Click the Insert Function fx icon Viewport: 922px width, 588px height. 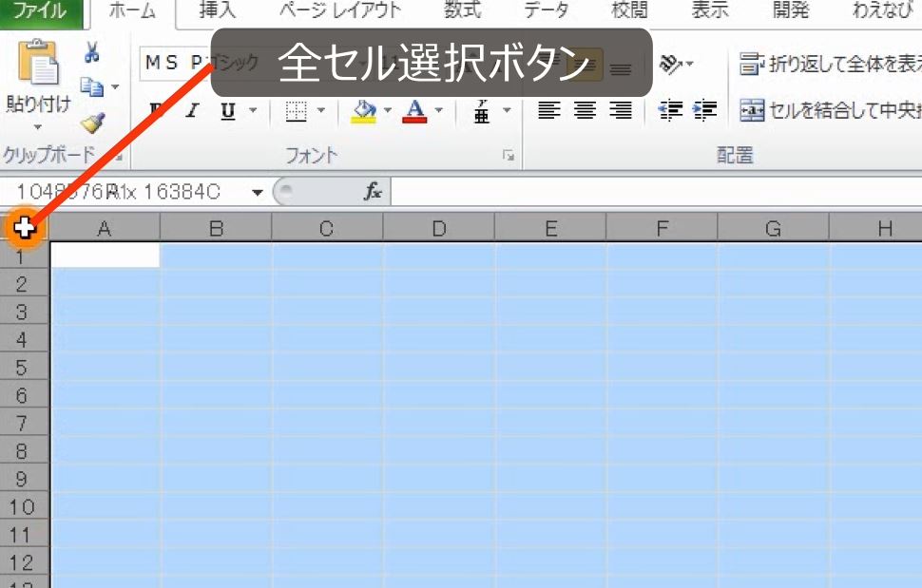[x=373, y=191]
